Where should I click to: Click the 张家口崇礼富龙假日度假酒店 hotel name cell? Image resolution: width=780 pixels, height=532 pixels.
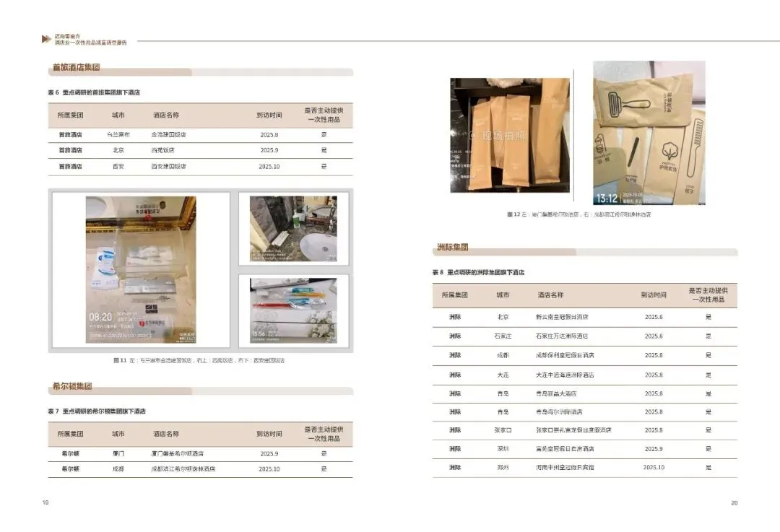point(573,430)
